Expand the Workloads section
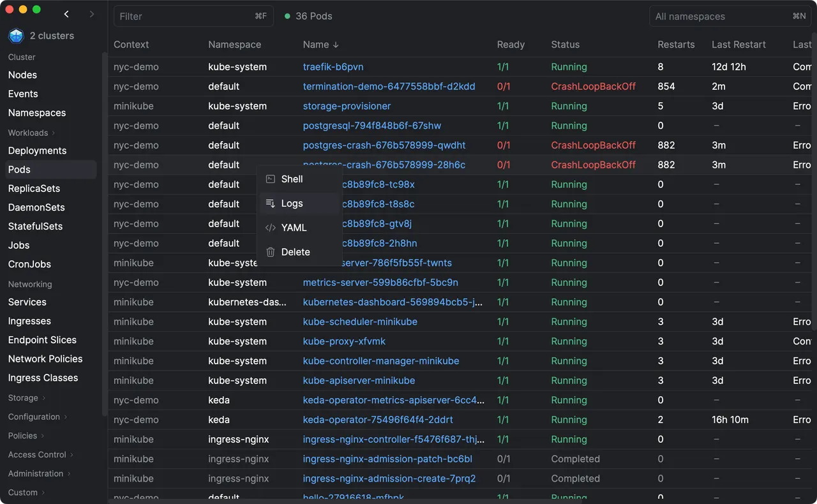The image size is (817, 504). (31, 133)
